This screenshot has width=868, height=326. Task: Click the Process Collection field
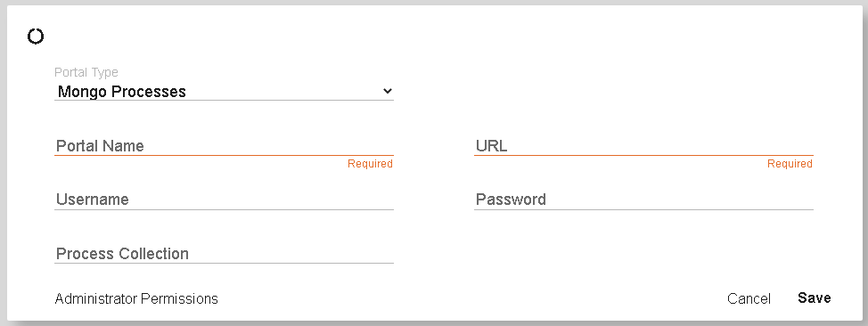[224, 254]
